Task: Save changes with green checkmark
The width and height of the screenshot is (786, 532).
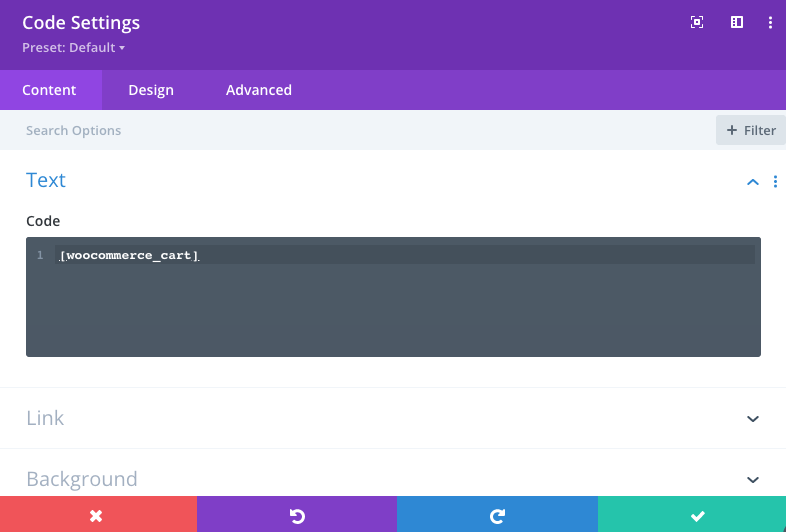Action: tap(692, 514)
